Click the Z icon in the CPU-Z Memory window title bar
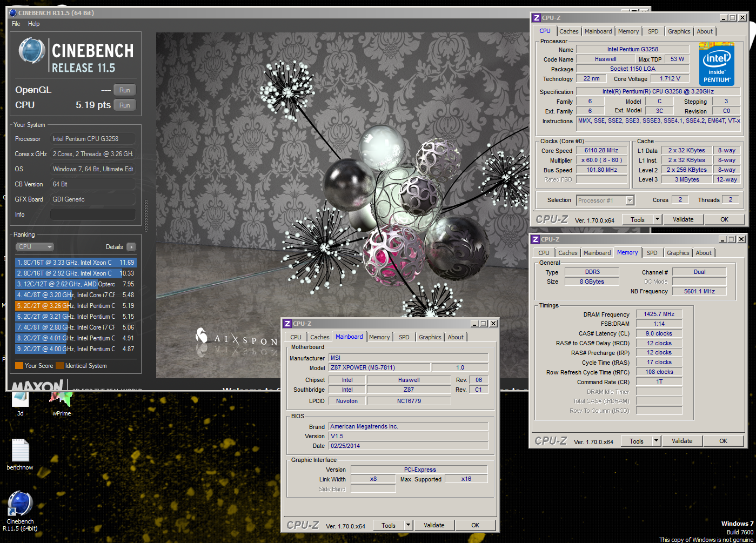The image size is (756, 543). (x=535, y=239)
